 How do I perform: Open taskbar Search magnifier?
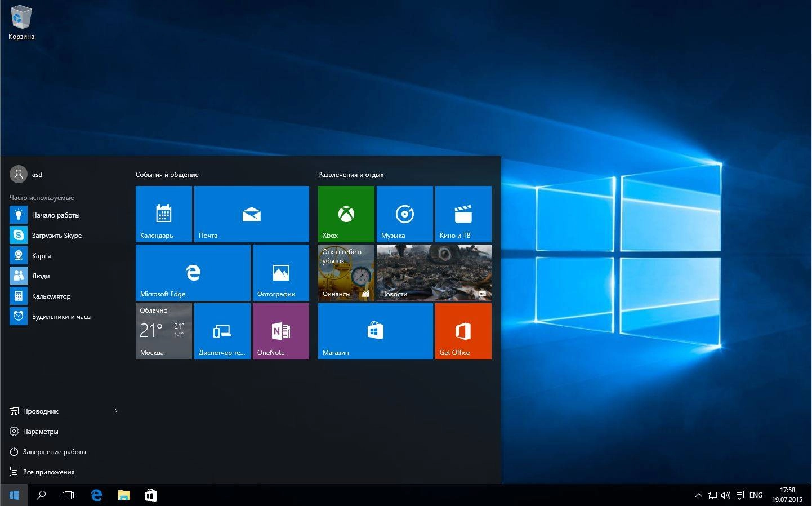(41, 495)
